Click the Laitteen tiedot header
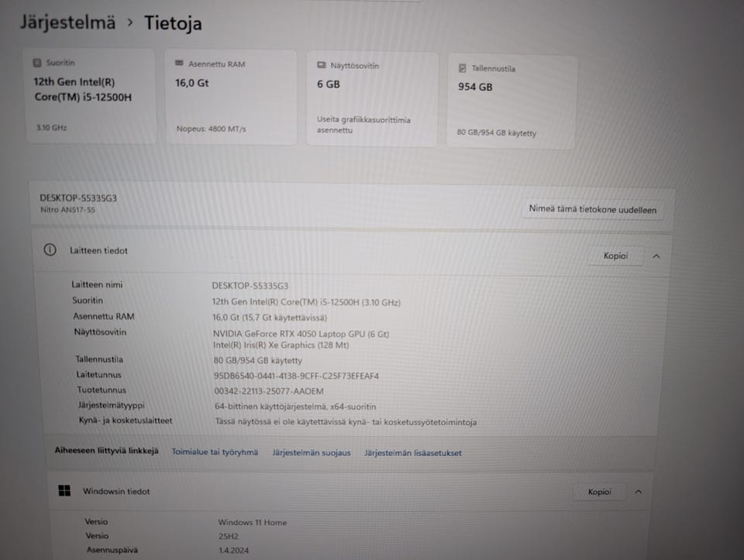744x560 pixels. coord(351,253)
